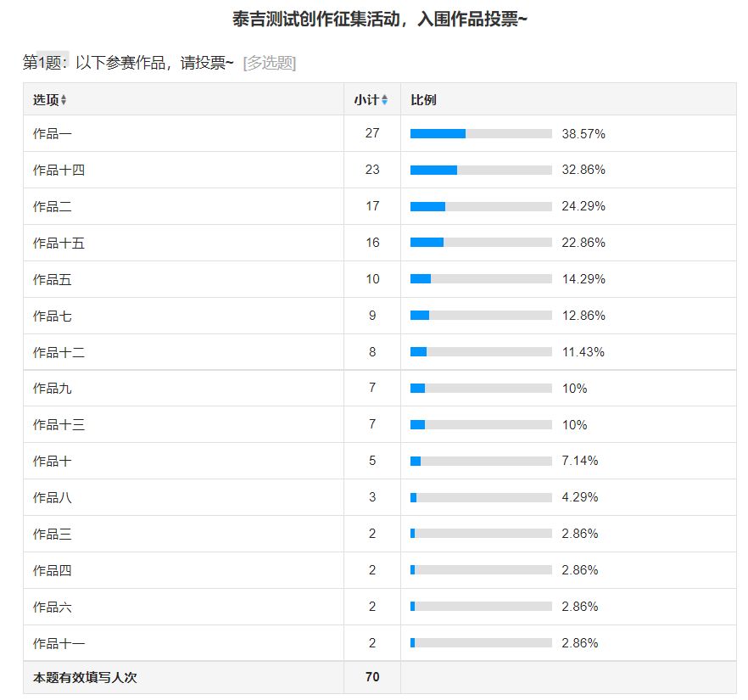The image size is (748, 700).
Task: Select the 作品八 row label
Action: click(53, 498)
